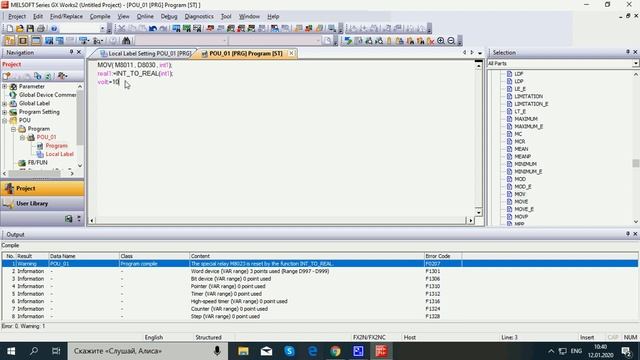Select MOV in the Selection parts list
This screenshot has height=360, width=640.
click(520, 194)
